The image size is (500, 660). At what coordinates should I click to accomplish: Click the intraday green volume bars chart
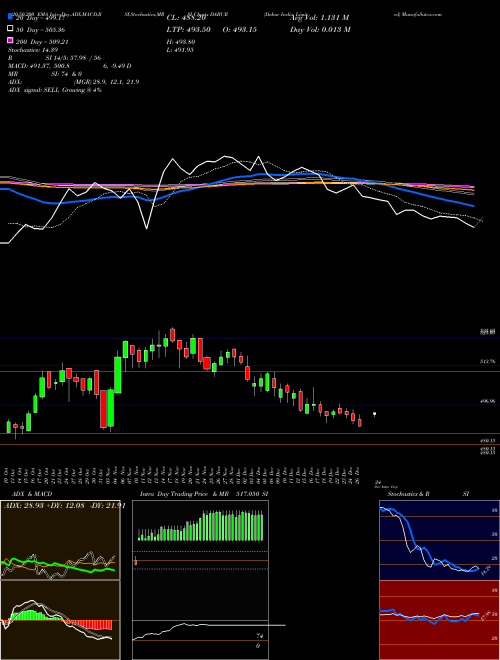pyautogui.click(x=200, y=526)
